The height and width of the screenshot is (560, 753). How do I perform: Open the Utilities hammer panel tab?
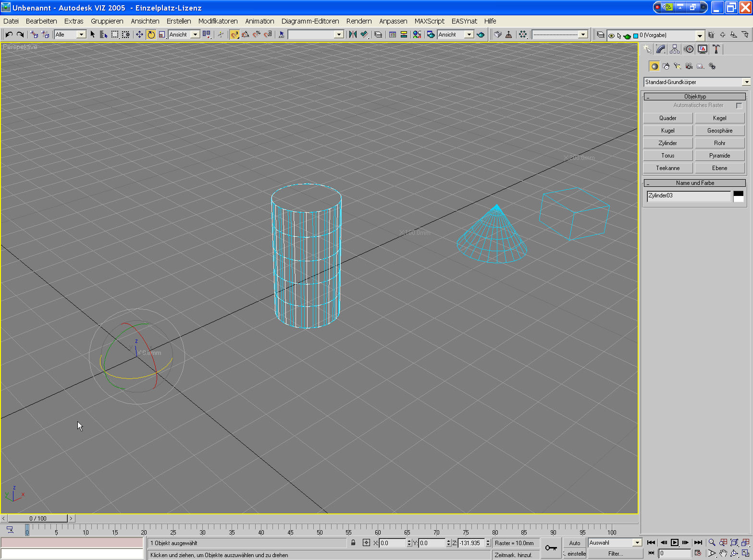click(x=716, y=49)
